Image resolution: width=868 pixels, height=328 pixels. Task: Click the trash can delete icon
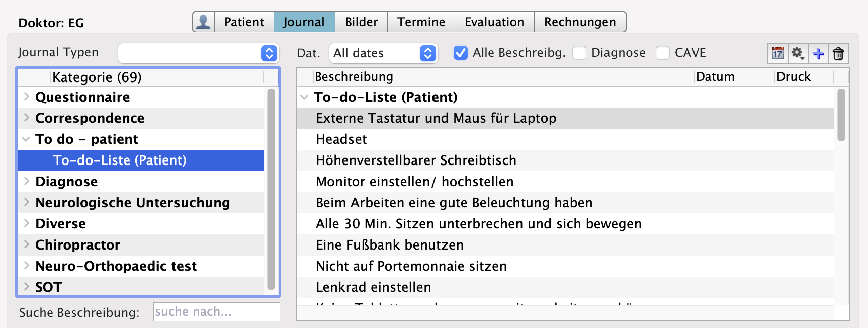tap(838, 53)
